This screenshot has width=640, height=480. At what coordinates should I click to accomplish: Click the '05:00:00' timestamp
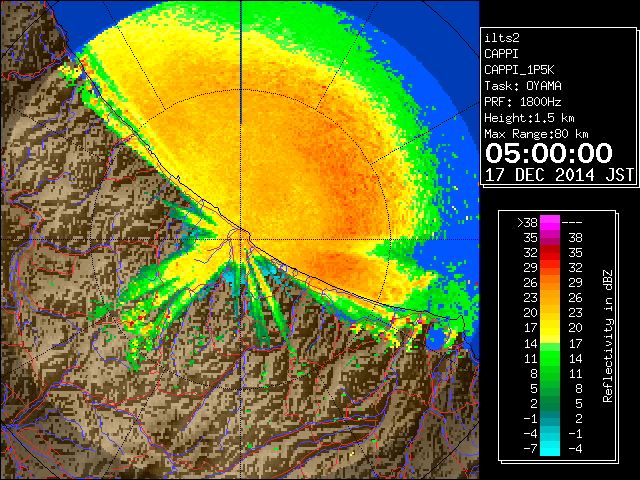click(x=549, y=153)
